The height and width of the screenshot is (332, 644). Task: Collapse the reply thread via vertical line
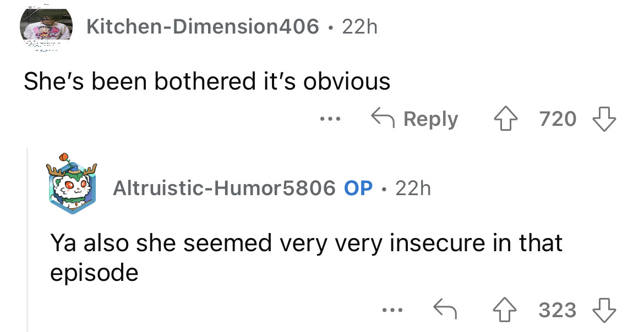point(28,242)
